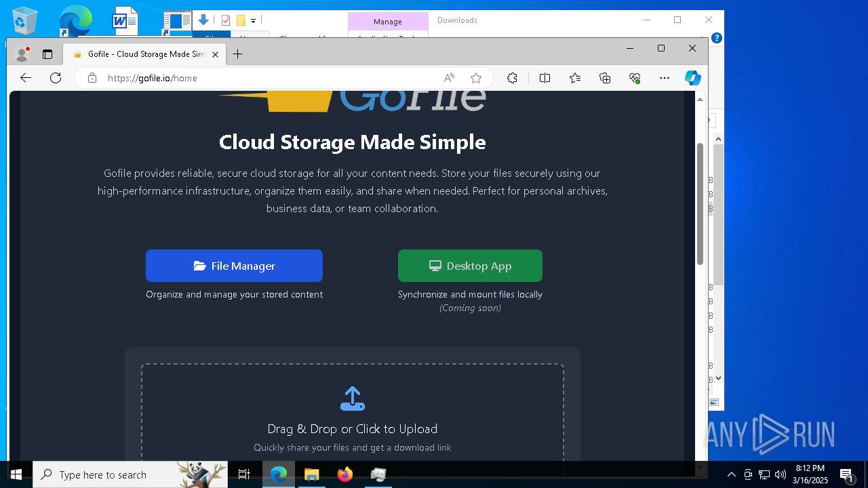868x488 pixels.
Task: Click the upload cloud icon
Action: 353,399
